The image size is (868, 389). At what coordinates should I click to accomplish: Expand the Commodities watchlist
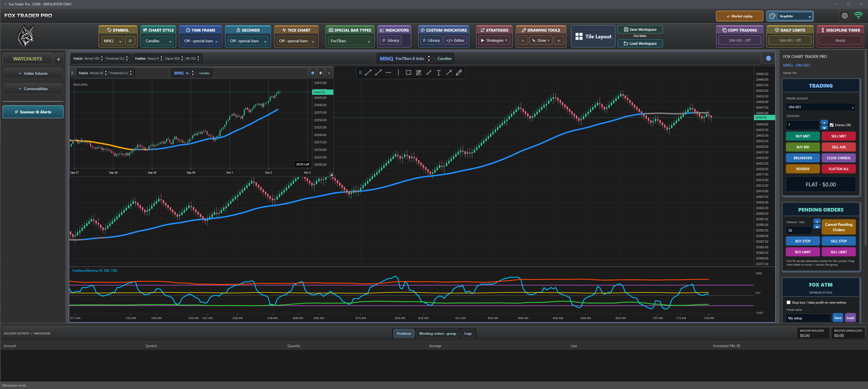(33, 89)
